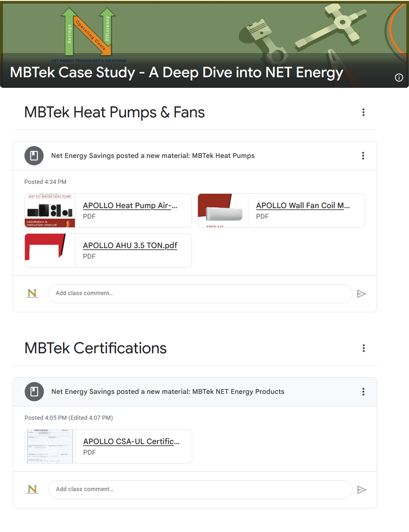The height and width of the screenshot is (532, 409).
Task: Open MBTek Certifications topic menu
Action: 363,348
